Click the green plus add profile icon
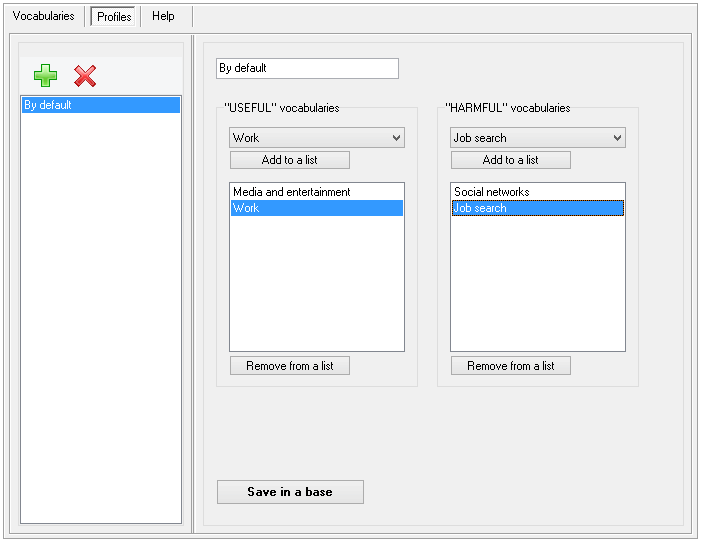This screenshot has height=542, width=702. point(45,76)
